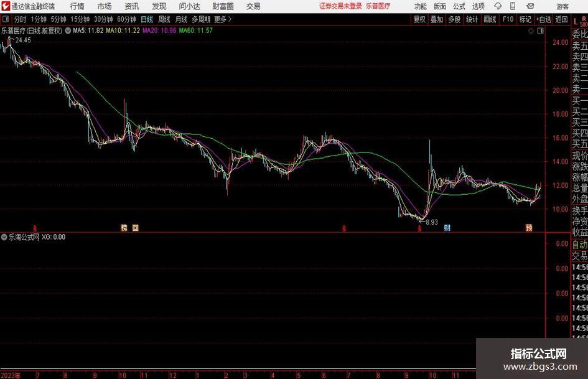
Task: Open the mobile phone icon in title bar
Action: pos(513,6)
